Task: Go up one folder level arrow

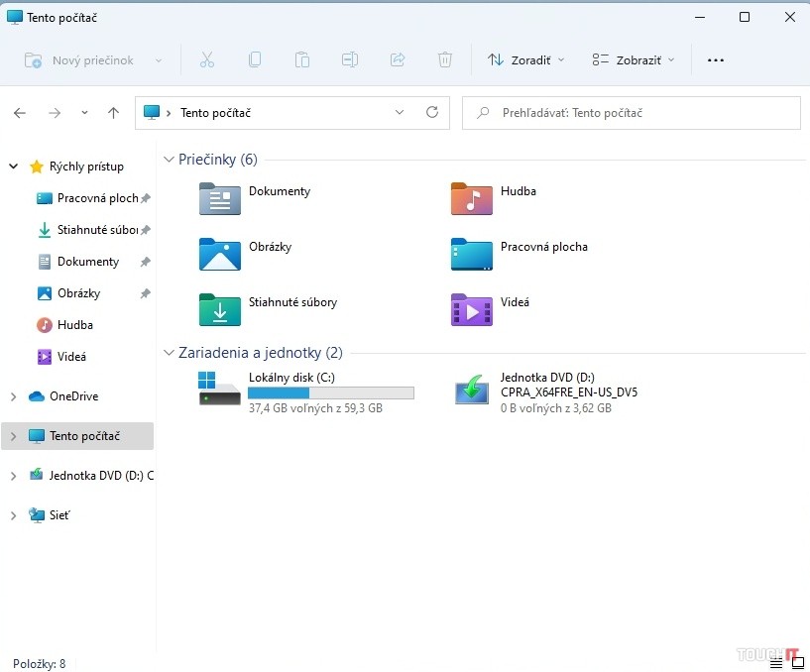Action: (113, 113)
